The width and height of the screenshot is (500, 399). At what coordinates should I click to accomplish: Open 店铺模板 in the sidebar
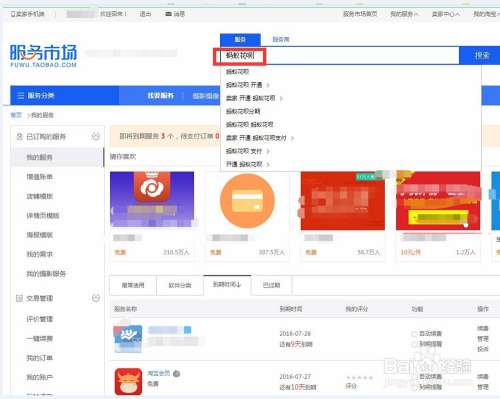pyautogui.click(x=40, y=196)
